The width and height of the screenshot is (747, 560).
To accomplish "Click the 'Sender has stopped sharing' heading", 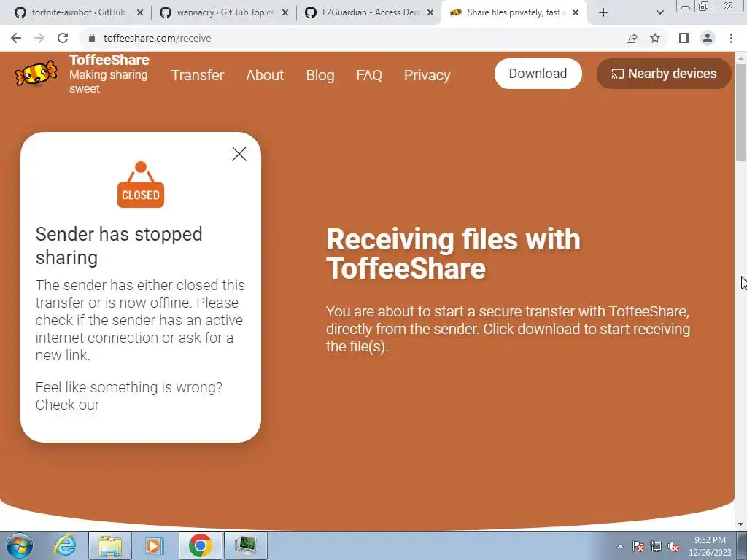I will click(119, 246).
